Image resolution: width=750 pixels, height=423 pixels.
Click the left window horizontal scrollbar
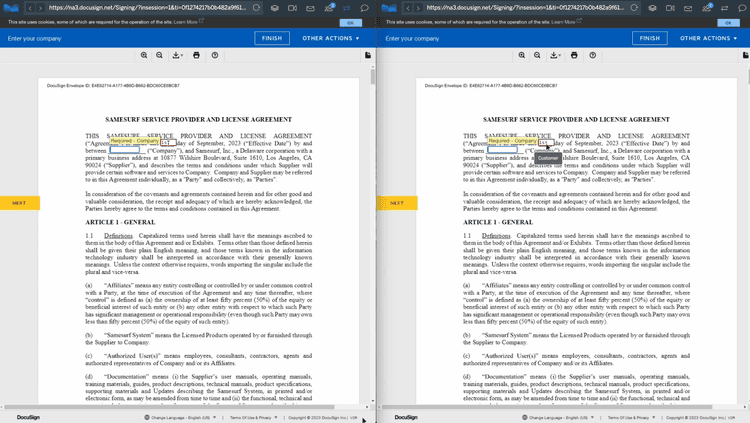point(170,407)
